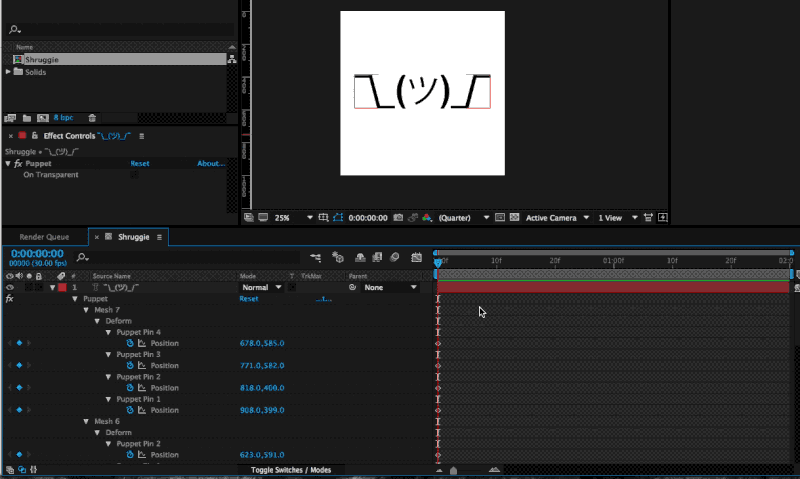Hide layer 1 with the eye icon
Image resolution: width=800 pixels, height=479 pixels.
coord(10,287)
